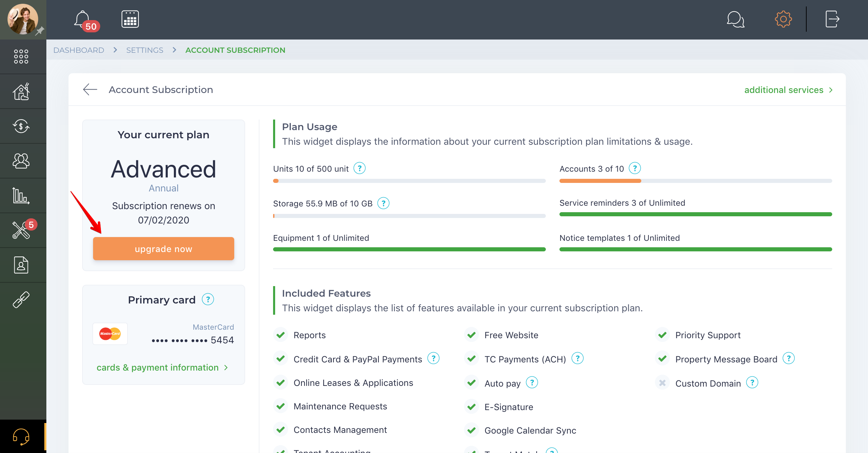Click the 'Annual' billing period text
This screenshot has height=453, width=868.
(x=163, y=188)
